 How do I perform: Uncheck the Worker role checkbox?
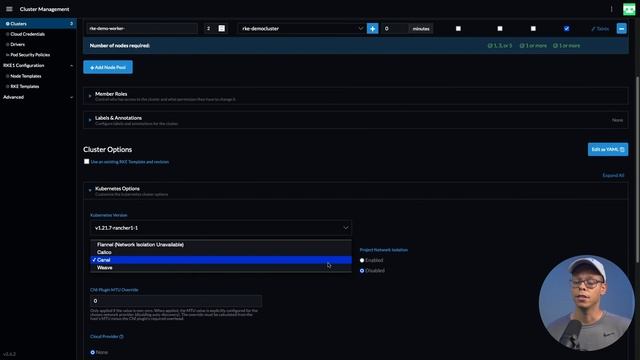[x=567, y=29]
